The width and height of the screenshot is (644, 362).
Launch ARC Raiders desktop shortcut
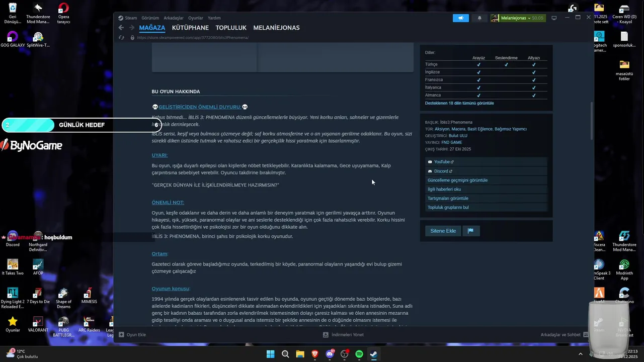pyautogui.click(x=89, y=325)
